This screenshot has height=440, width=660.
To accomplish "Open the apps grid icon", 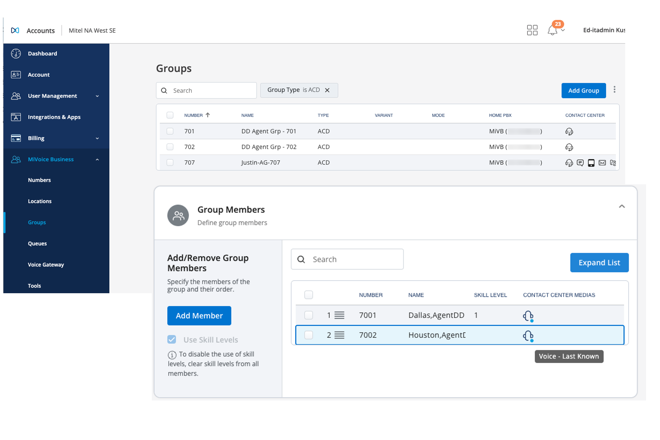I will (x=532, y=31).
